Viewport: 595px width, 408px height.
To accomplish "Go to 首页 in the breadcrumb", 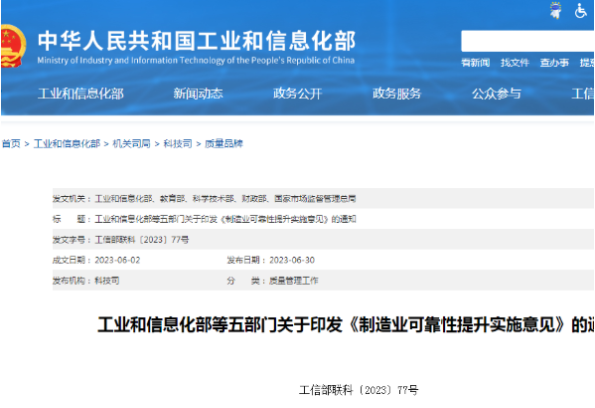I will [x=11, y=143].
